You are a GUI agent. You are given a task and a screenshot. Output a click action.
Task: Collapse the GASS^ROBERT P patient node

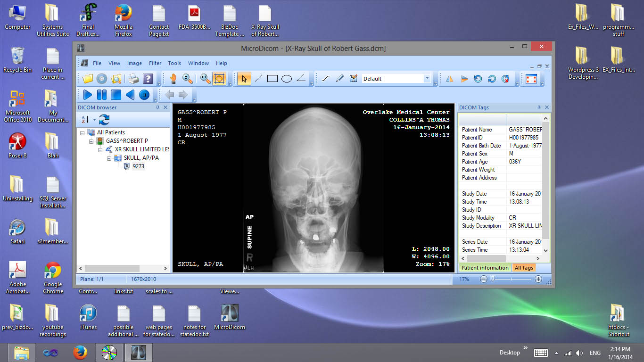pos(91,141)
